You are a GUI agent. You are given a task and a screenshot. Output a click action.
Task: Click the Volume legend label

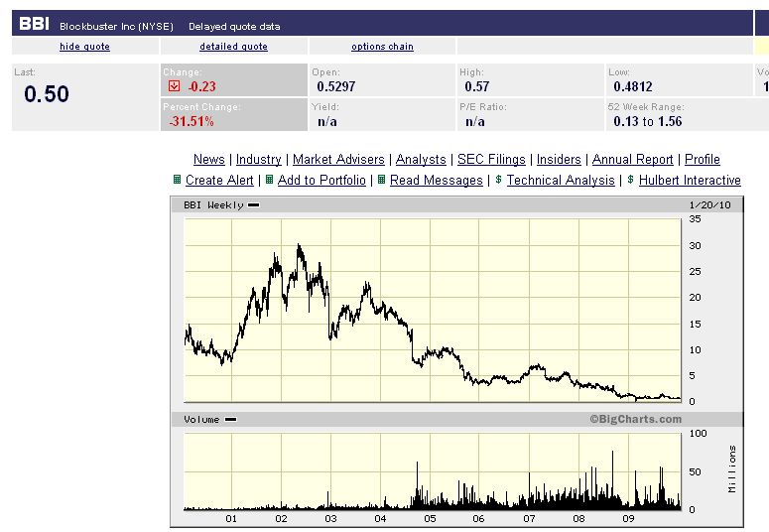pos(201,420)
